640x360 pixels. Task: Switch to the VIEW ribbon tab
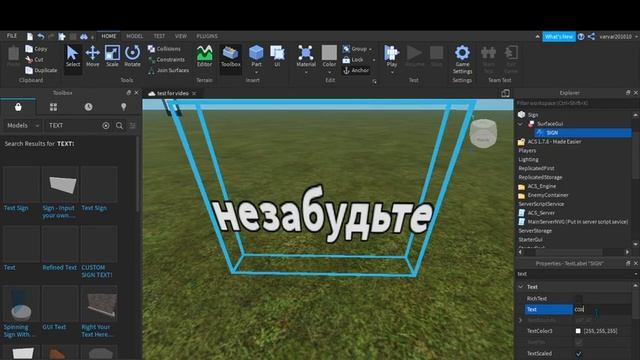click(180, 36)
